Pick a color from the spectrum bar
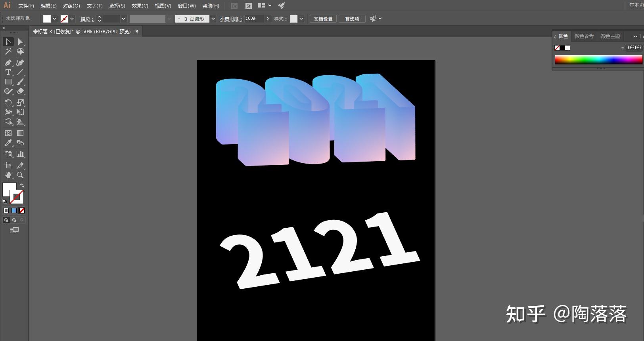The width and height of the screenshot is (644, 341). [x=598, y=60]
